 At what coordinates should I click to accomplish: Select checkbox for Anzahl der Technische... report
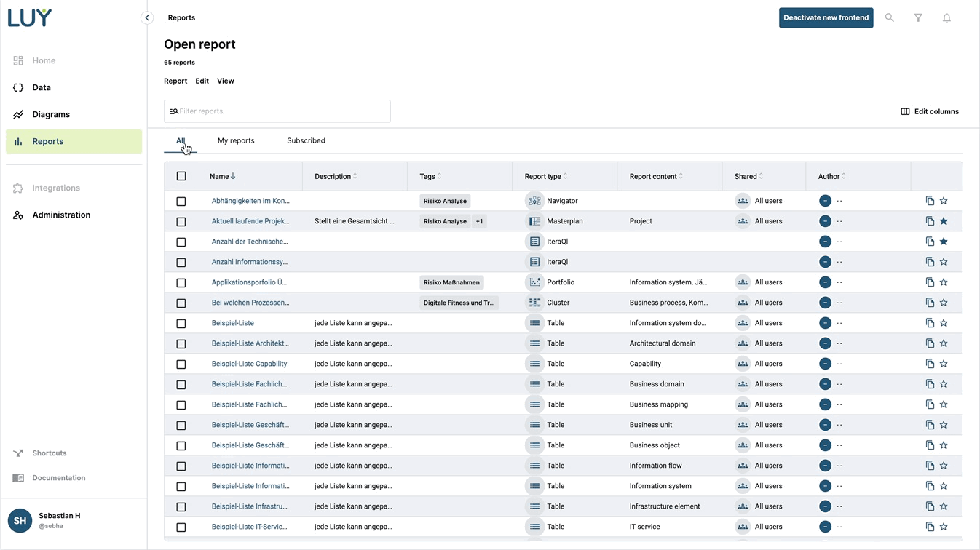pos(181,242)
